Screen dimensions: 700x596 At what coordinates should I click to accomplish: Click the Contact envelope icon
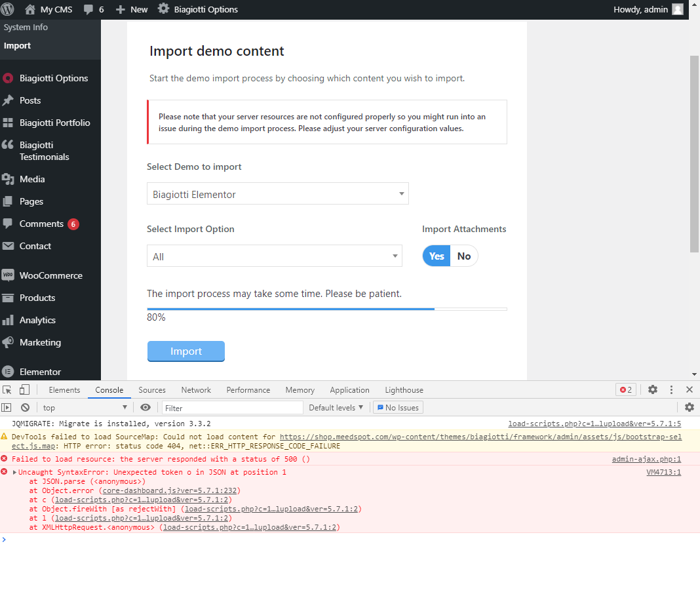8,246
